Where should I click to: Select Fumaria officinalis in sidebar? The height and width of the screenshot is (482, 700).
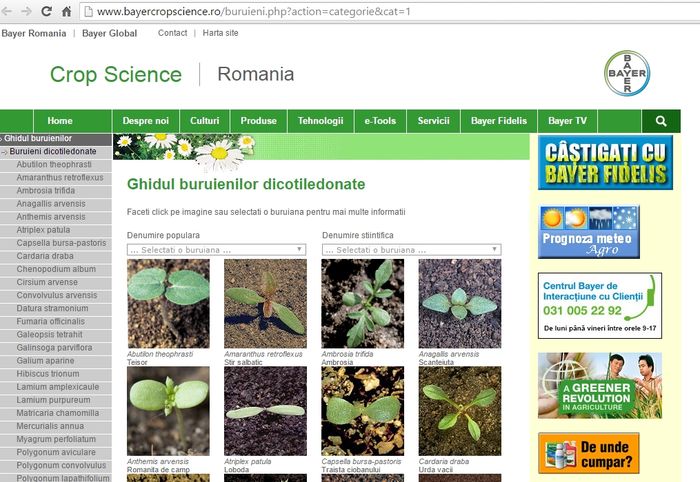[x=56, y=321]
